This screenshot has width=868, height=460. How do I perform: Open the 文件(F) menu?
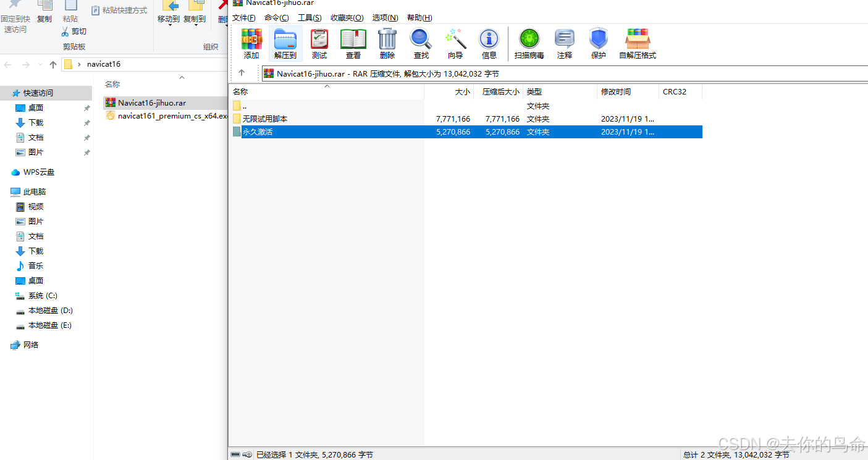[244, 18]
